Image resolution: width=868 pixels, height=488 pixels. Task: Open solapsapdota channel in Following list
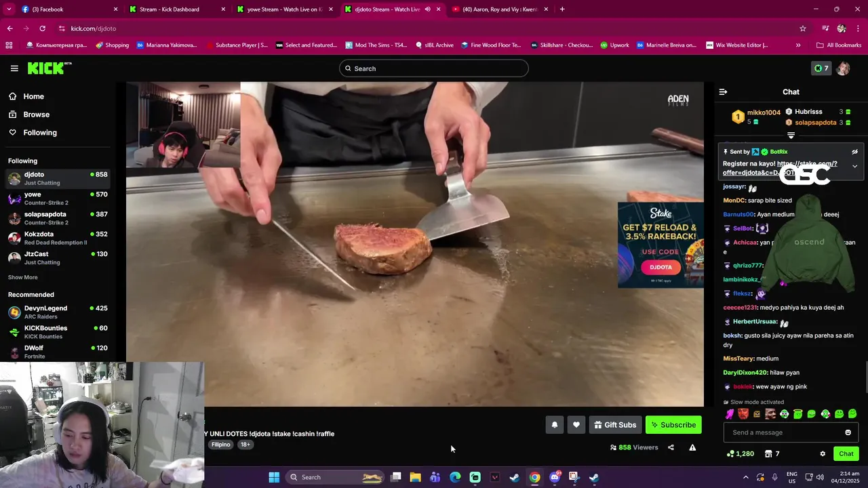[x=58, y=218]
